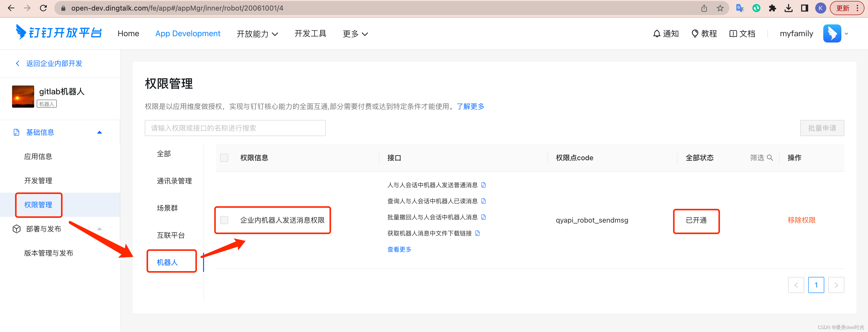The width and height of the screenshot is (868, 332).
Task: Click the browser back arrow
Action: (x=11, y=8)
